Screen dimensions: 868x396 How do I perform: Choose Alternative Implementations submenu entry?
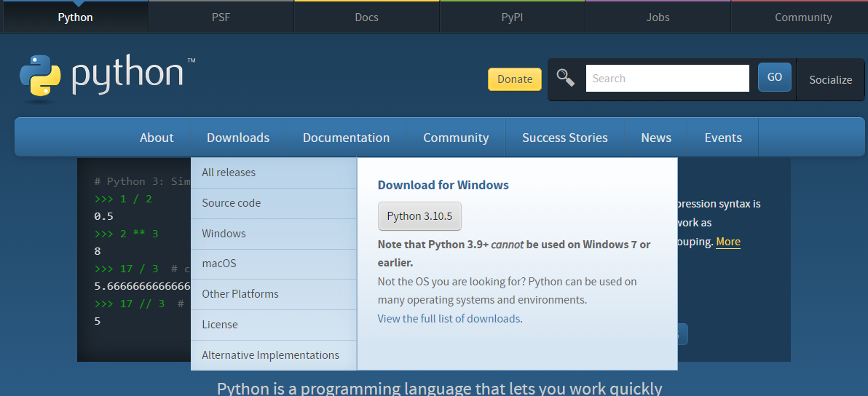click(x=274, y=355)
